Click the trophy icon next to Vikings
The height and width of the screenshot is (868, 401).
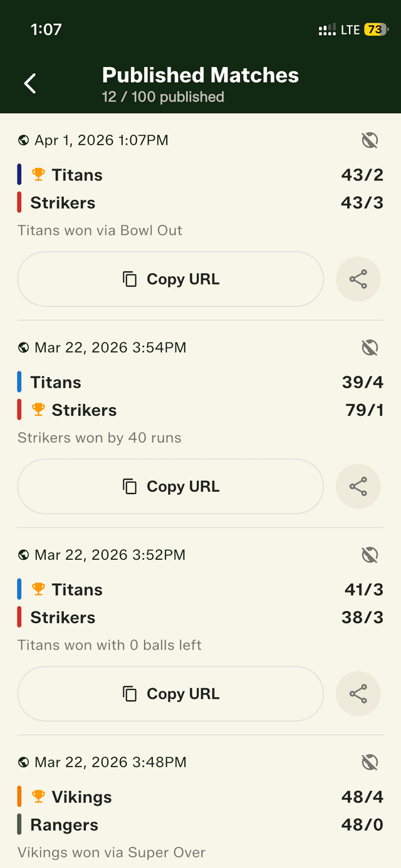click(38, 796)
